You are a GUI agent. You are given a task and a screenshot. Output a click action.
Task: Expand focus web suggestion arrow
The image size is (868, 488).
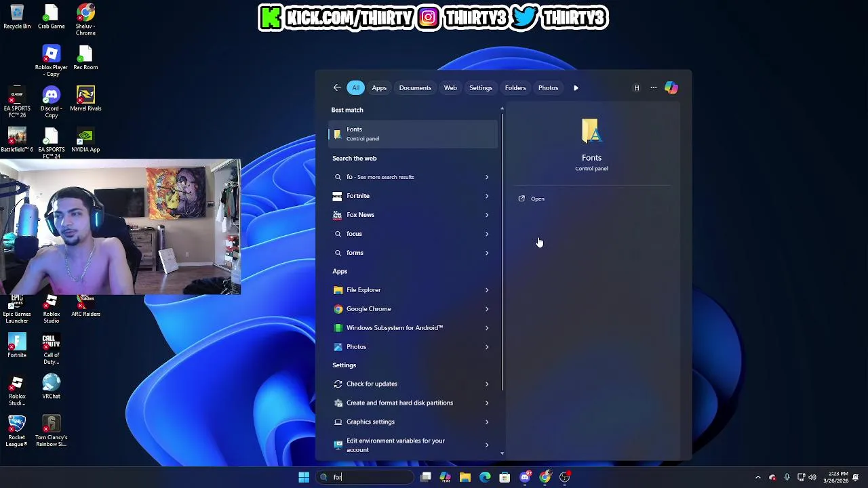[x=486, y=234]
